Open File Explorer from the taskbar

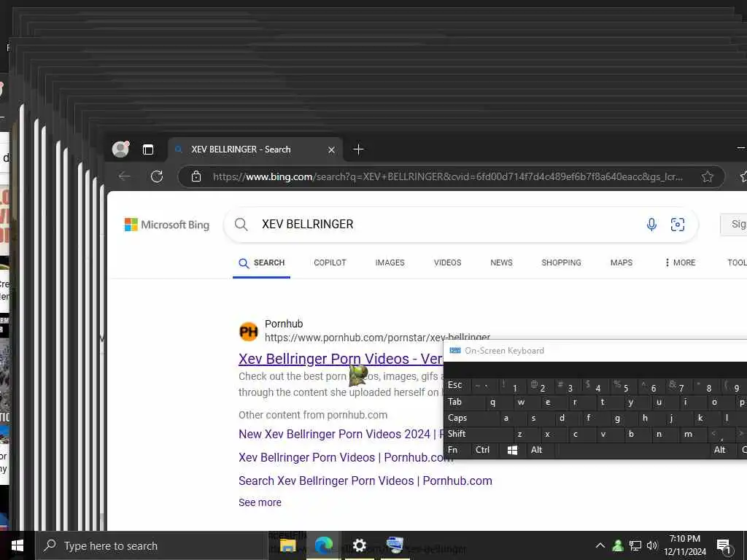coord(287,545)
